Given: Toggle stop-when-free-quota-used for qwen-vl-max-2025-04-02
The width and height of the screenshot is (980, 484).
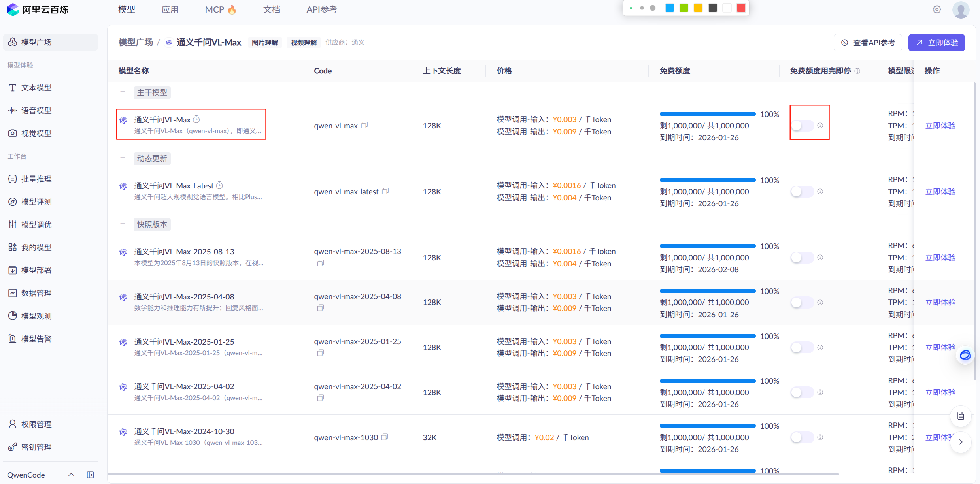Looking at the screenshot, I should click(802, 392).
